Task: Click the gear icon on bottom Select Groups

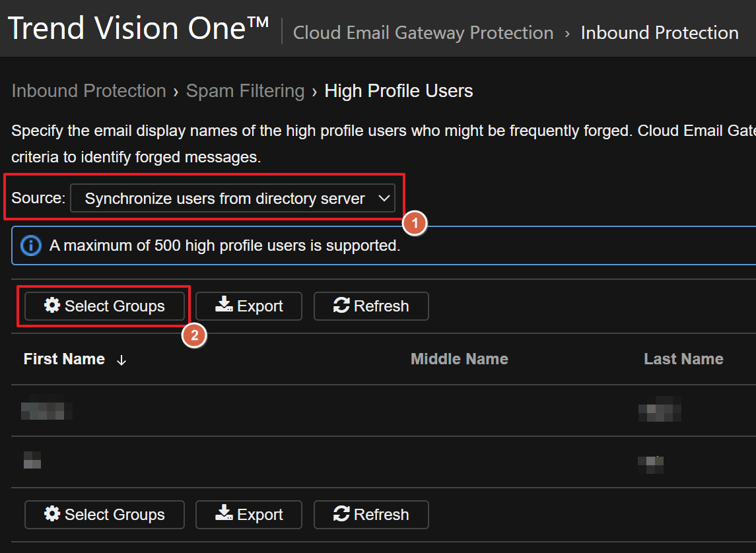Action: [52, 515]
